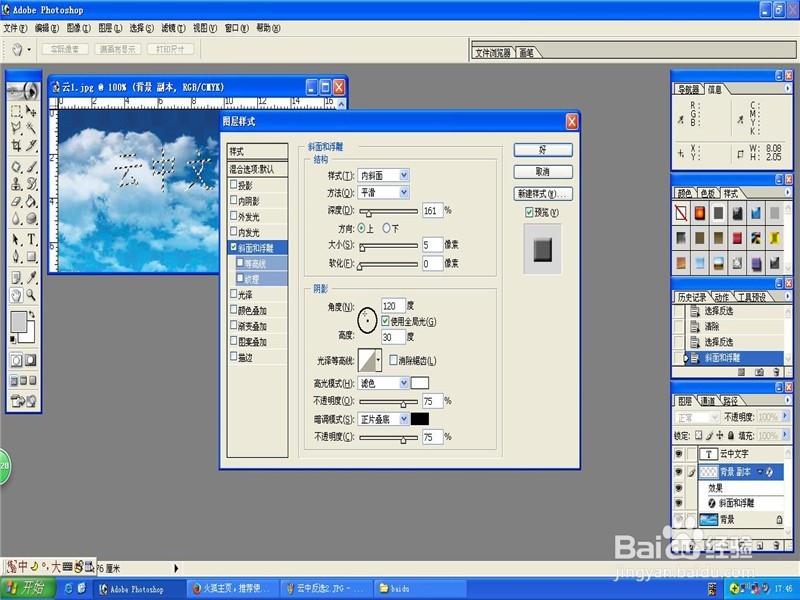Swap foreground and background colors arrow
Screen dimensions: 800x600
(x=32, y=314)
